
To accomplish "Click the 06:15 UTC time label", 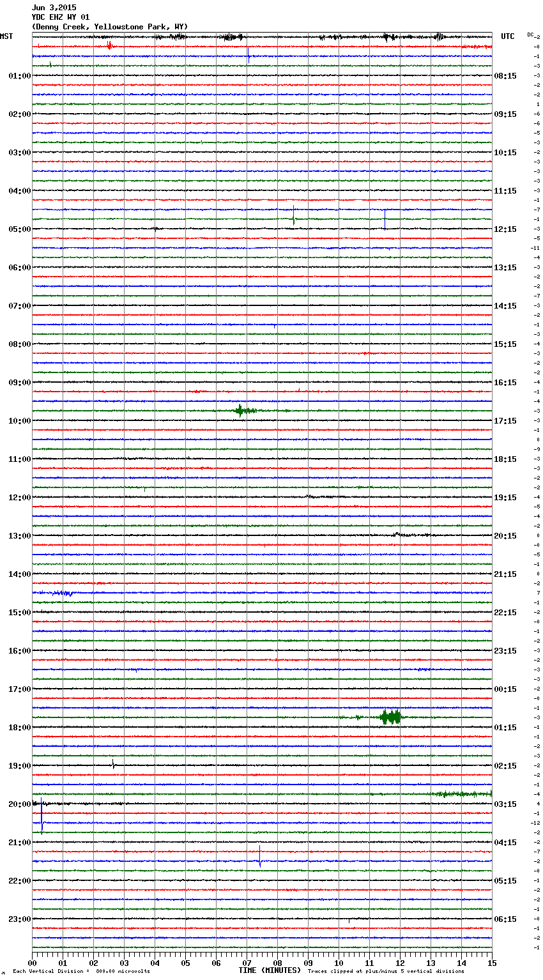I will point(505,919).
